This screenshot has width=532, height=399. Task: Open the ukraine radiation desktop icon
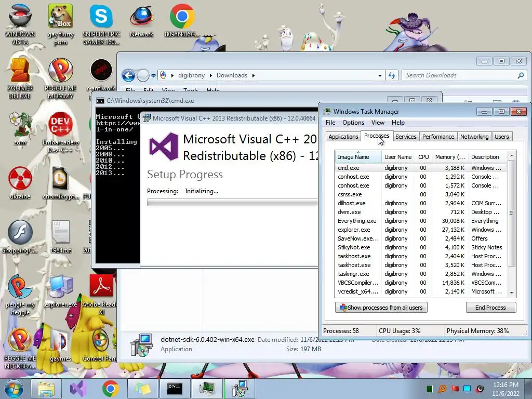pos(20,182)
